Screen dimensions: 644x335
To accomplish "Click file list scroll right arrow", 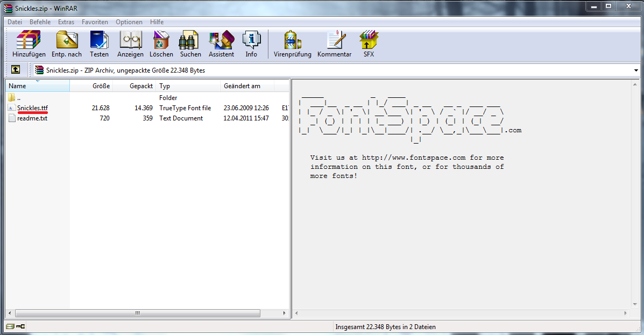I will 284,313.
